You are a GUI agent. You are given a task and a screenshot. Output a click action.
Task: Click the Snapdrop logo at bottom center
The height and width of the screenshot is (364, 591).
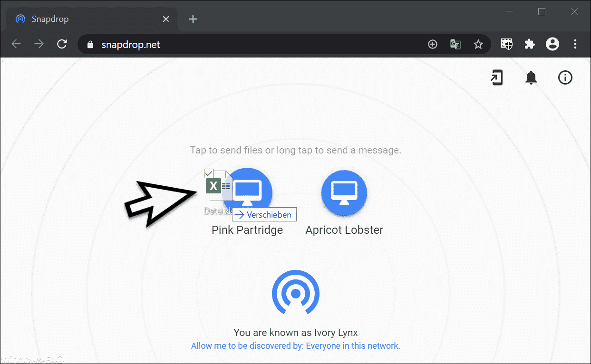point(295,292)
